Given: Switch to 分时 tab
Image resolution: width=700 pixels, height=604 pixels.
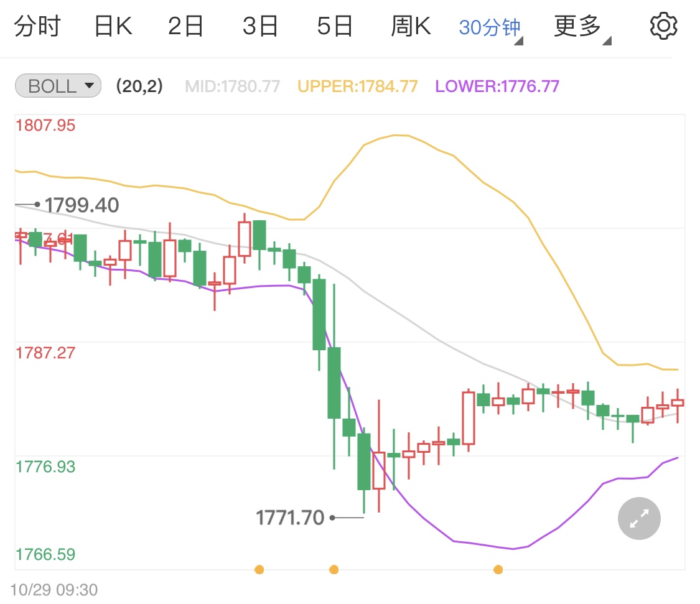Looking at the screenshot, I should (37, 26).
